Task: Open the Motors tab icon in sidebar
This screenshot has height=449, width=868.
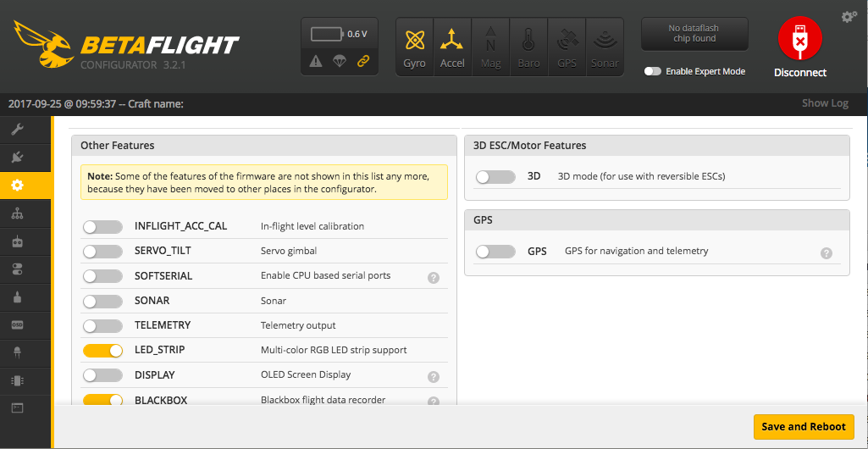Action: (x=17, y=297)
